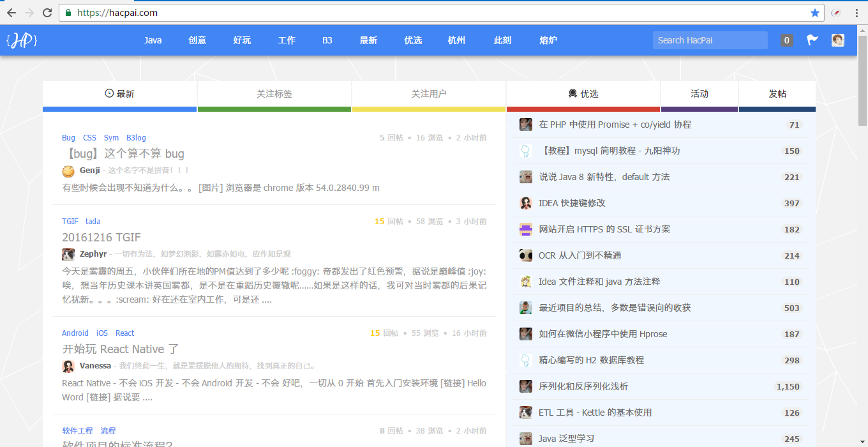Switch to 关注标签 tab
This screenshot has height=447, width=868.
point(274,94)
